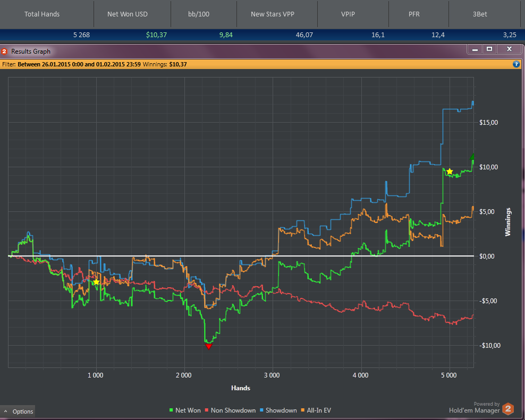Click the Winnings: $10,37 filter text
The height and width of the screenshot is (420, 525).
coord(165,64)
